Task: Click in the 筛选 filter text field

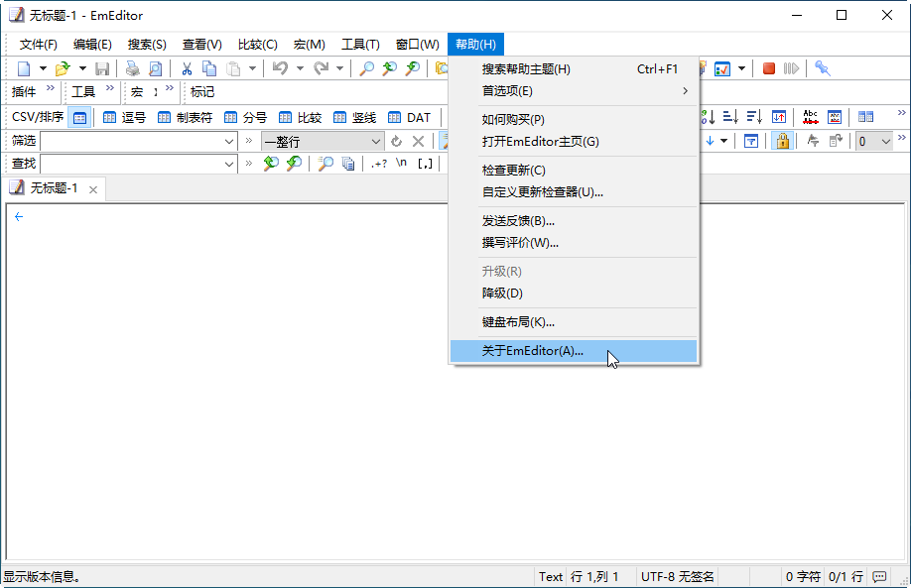Action: [x=132, y=141]
